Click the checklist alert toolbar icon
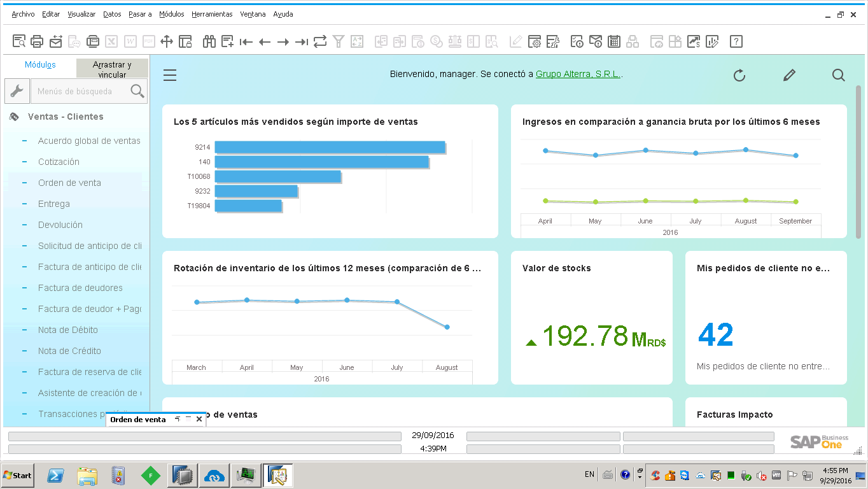 coord(577,41)
